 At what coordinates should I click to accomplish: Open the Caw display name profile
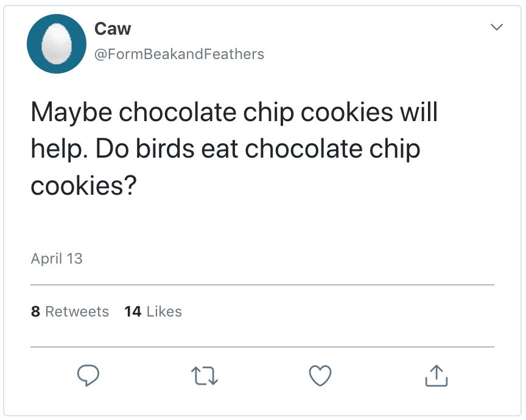pyautogui.click(x=113, y=28)
